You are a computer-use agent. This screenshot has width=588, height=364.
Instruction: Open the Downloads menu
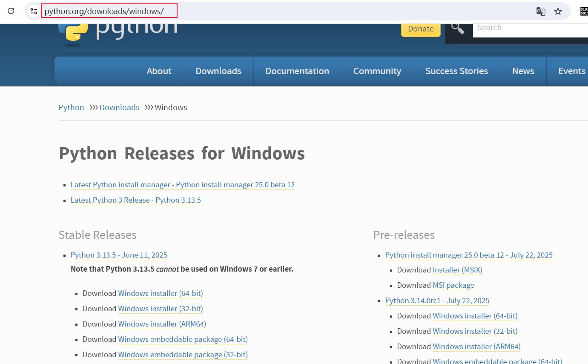(218, 71)
